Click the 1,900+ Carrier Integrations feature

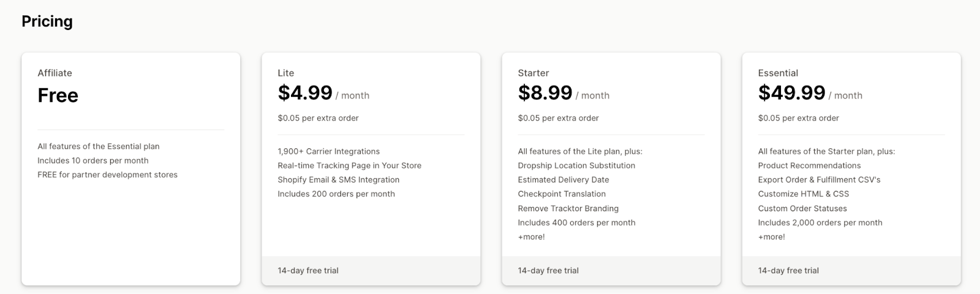(x=329, y=151)
